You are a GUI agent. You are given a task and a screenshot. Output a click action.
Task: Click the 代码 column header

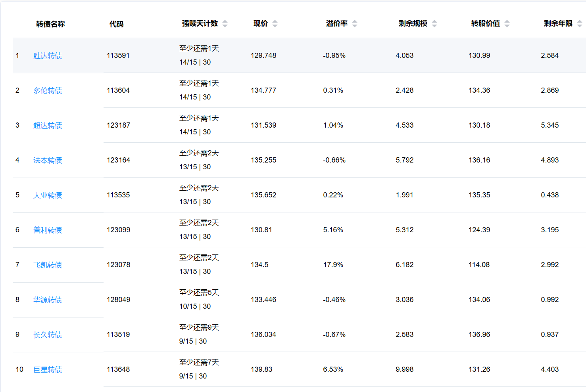pyautogui.click(x=116, y=24)
